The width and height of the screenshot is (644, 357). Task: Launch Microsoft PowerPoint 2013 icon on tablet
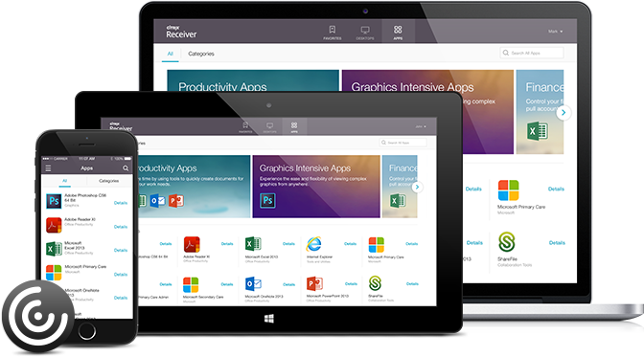pyautogui.click(x=314, y=283)
